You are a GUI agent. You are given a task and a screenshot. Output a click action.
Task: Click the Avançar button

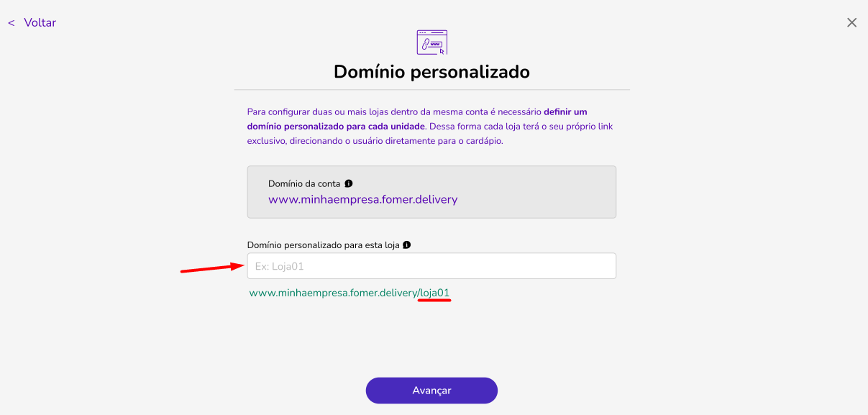[x=431, y=391]
